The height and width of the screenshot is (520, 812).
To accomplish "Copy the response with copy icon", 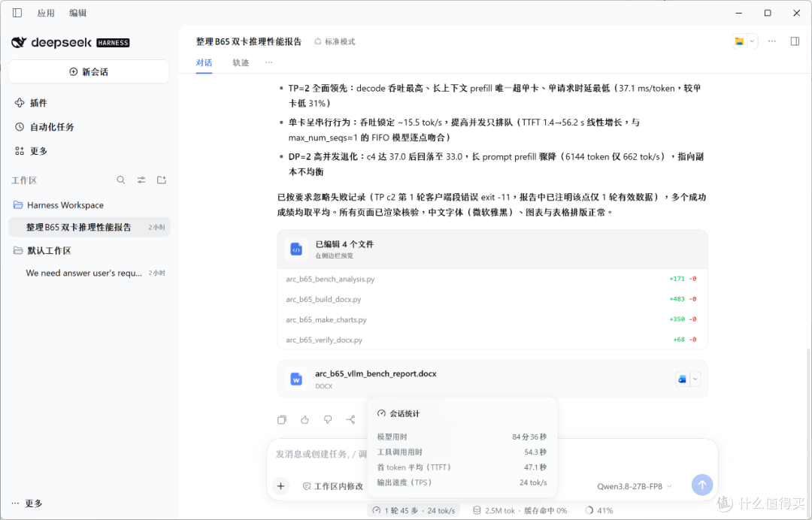I will (282, 419).
